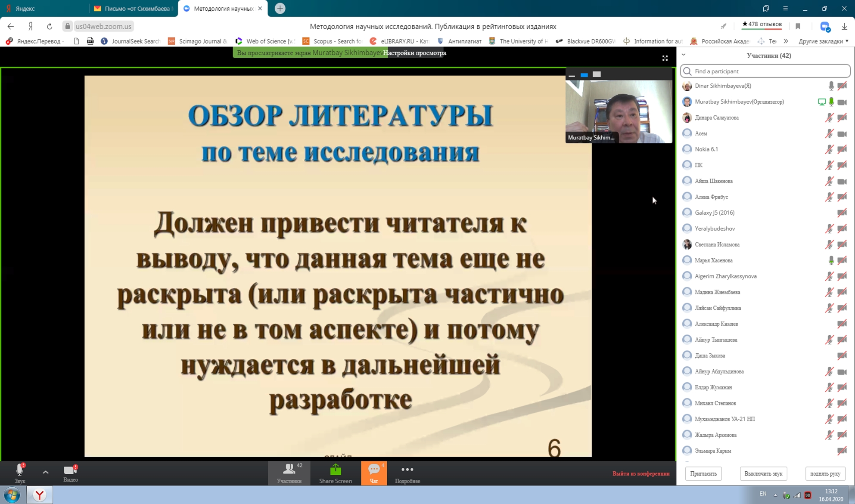Open view settings (Настройки просмотра) dropdown
This screenshot has width=855, height=504.
[414, 53]
